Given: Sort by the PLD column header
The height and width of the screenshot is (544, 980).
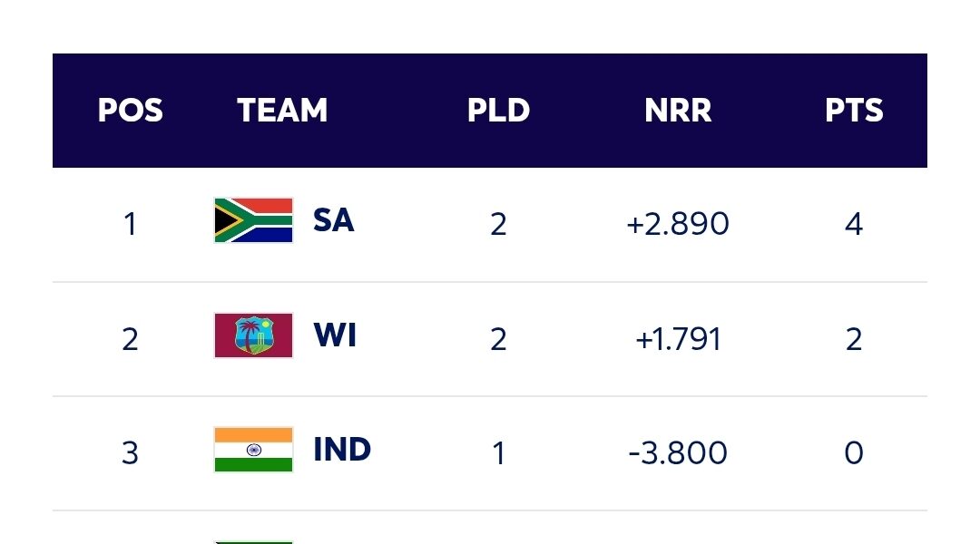Looking at the screenshot, I should 498,111.
